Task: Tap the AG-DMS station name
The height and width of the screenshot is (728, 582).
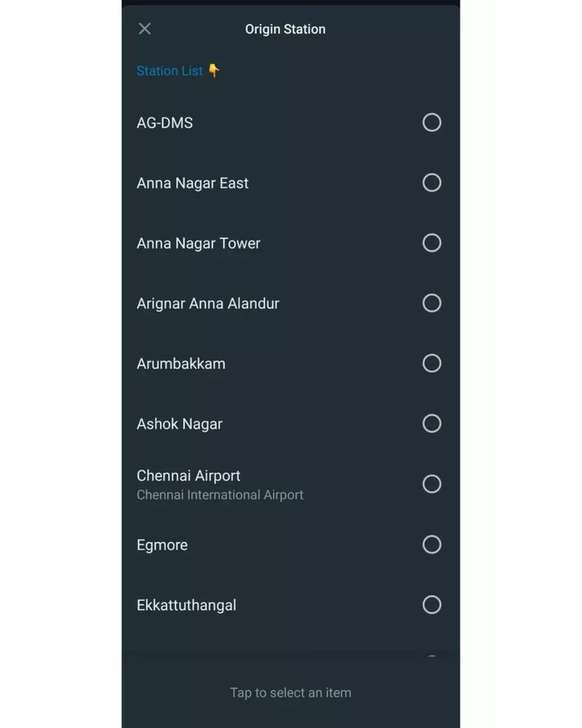Action: [164, 123]
